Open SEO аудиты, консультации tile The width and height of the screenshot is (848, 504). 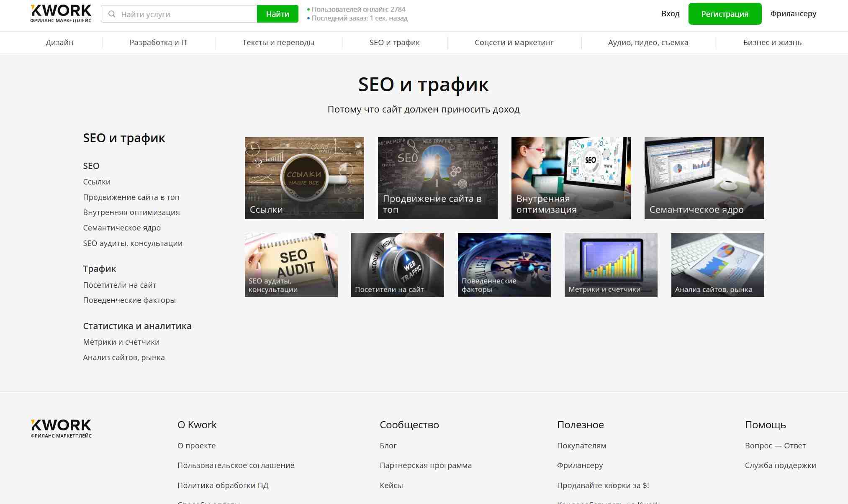click(x=291, y=265)
